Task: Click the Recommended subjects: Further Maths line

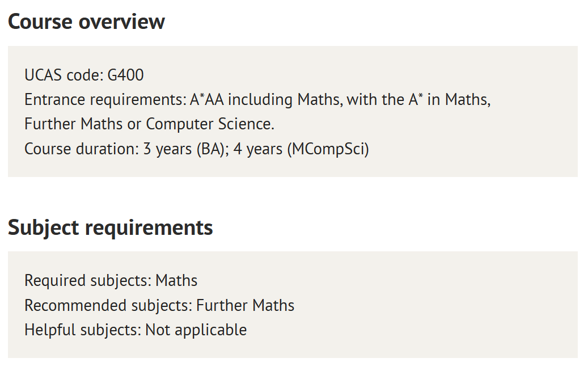Action: 159,306
